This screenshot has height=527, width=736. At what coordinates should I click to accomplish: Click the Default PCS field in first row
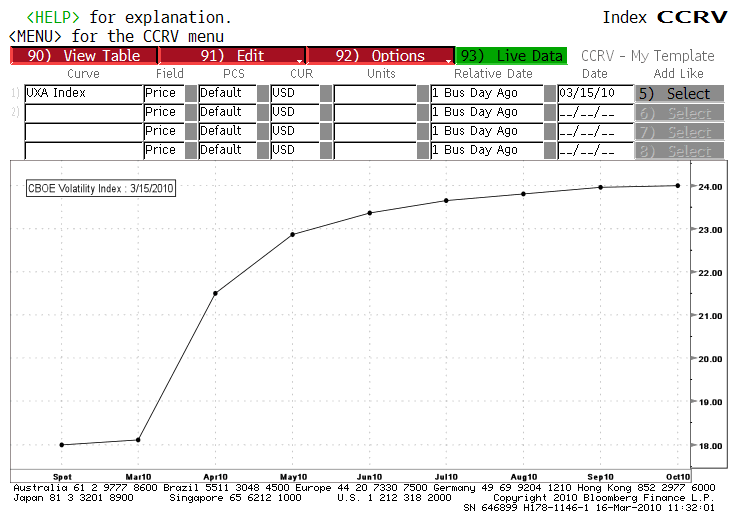click(228, 93)
